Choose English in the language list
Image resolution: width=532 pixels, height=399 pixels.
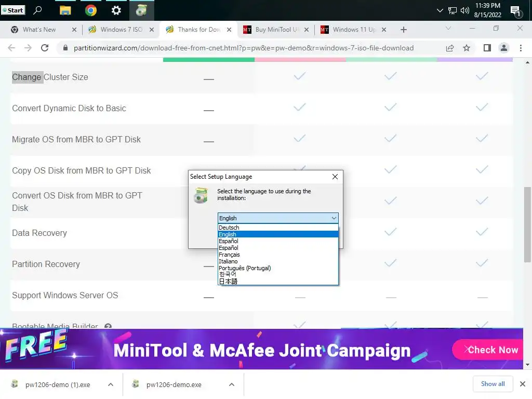point(278,234)
